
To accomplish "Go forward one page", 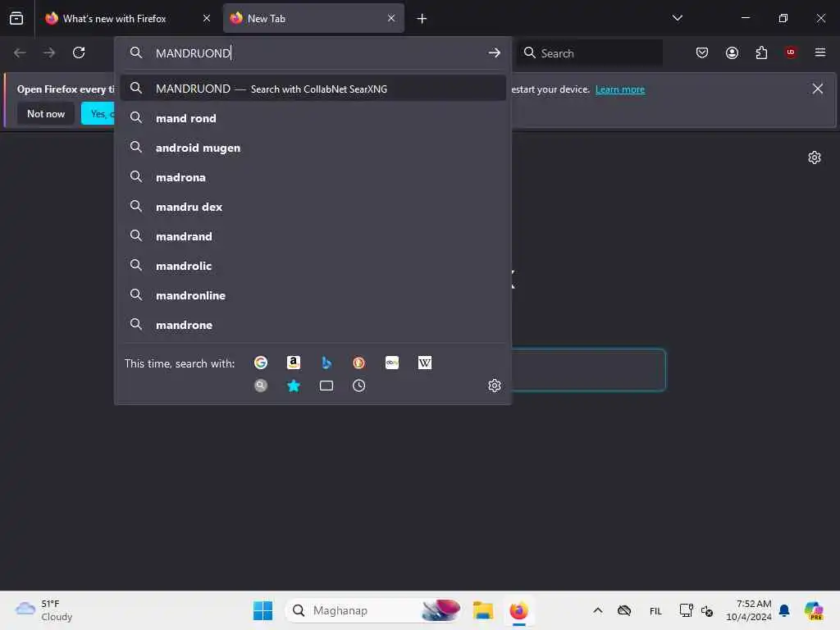I will pos(49,52).
